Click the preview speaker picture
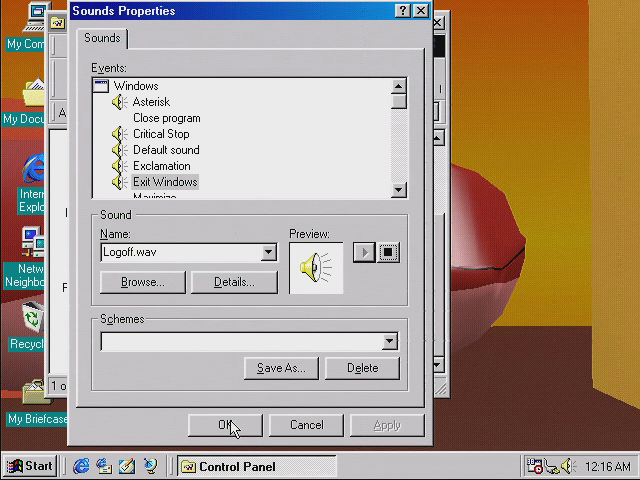The width and height of the screenshot is (640, 480). [316, 268]
